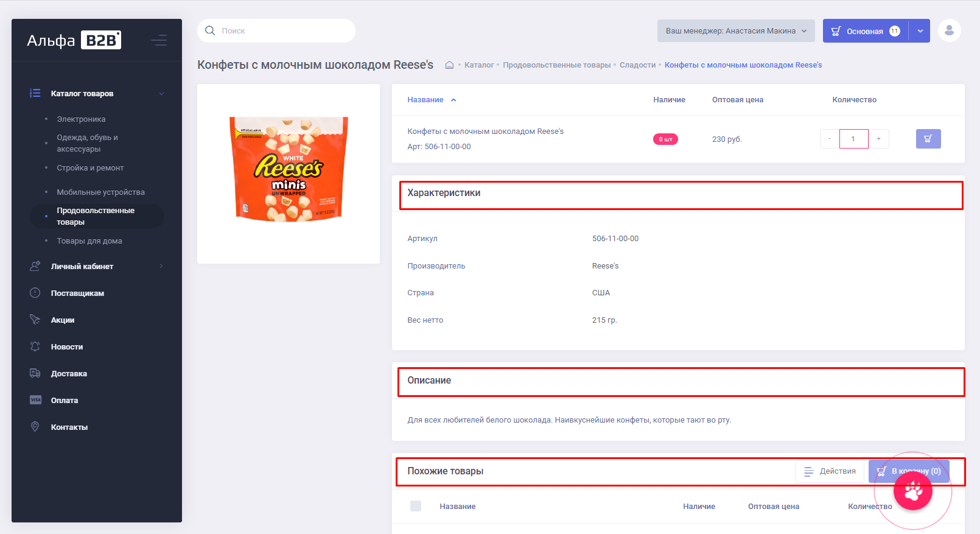
Task: Click the 230 руб. price
Action: pos(727,139)
